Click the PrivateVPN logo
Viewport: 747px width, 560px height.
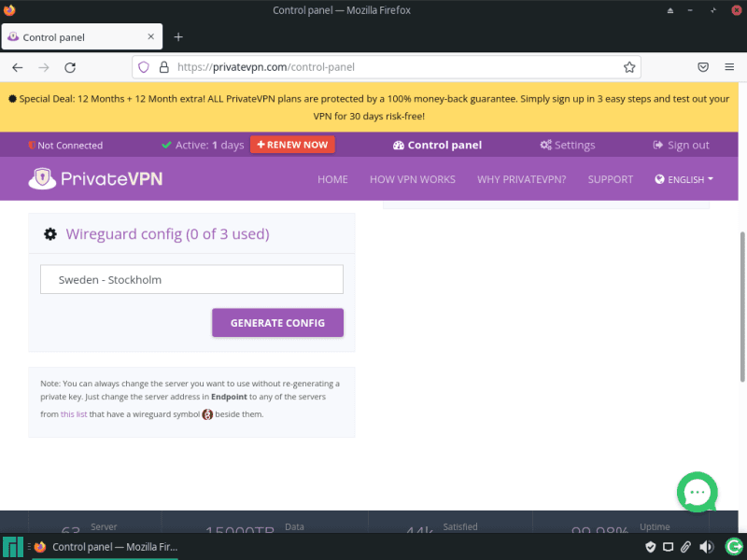click(96, 178)
